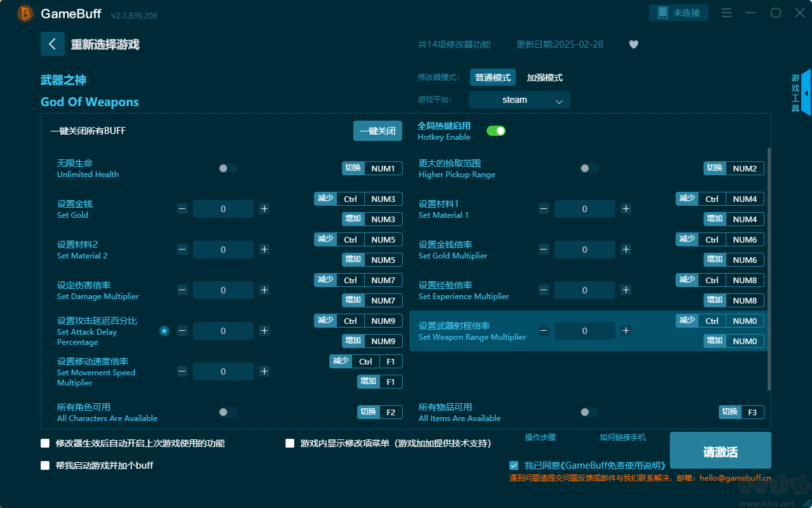Check the show in-game modifier menu checkbox
Viewport: 812px width, 508px height.
pos(290,443)
